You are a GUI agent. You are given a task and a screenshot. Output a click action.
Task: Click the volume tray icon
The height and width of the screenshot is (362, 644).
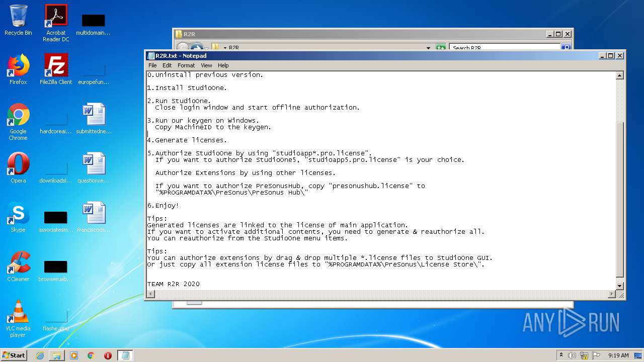pos(572,355)
